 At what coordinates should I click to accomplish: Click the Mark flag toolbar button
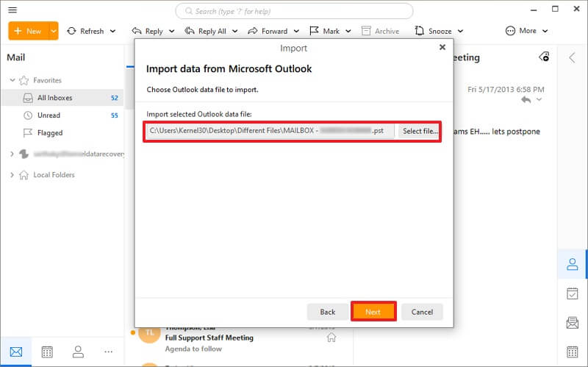click(x=325, y=31)
